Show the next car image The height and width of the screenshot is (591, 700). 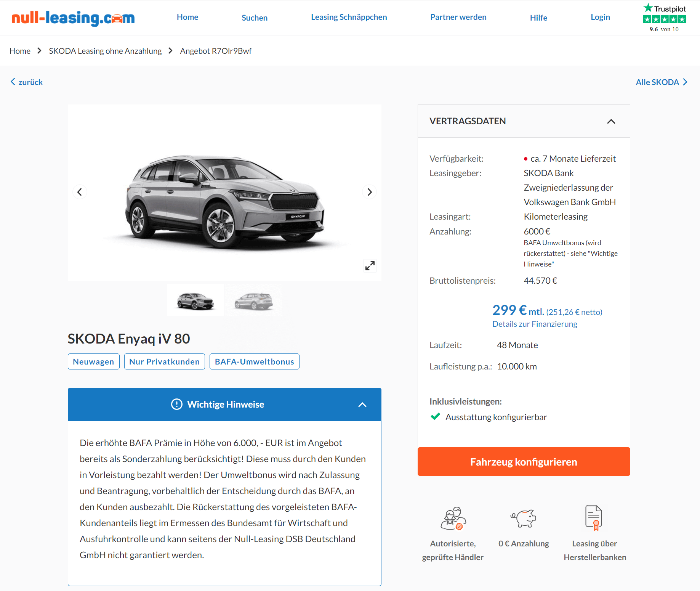point(369,192)
